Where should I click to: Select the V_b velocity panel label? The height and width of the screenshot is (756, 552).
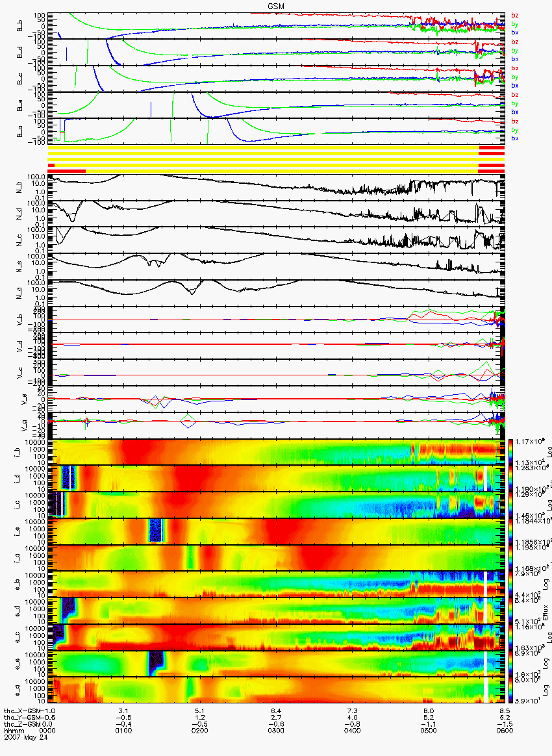[x=20, y=320]
